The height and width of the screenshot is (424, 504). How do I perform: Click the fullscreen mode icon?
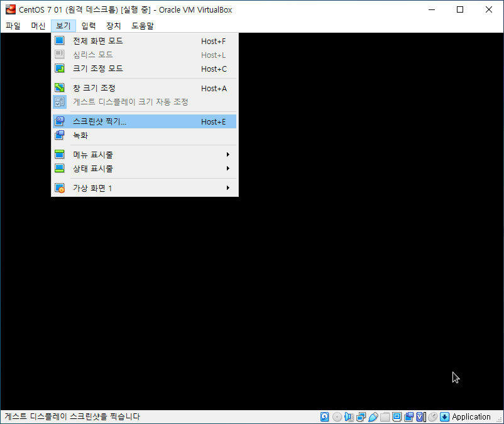[60, 40]
